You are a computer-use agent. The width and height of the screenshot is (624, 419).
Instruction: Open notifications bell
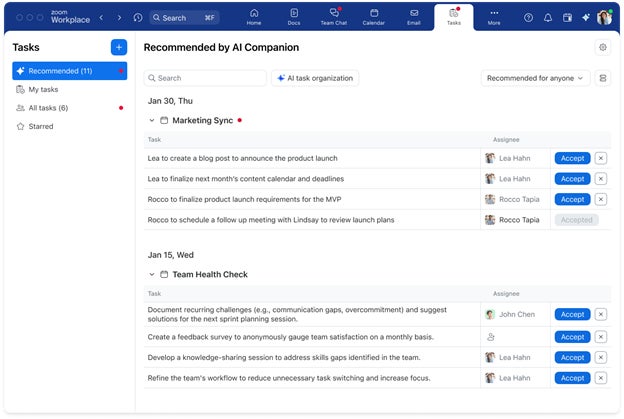point(548,18)
